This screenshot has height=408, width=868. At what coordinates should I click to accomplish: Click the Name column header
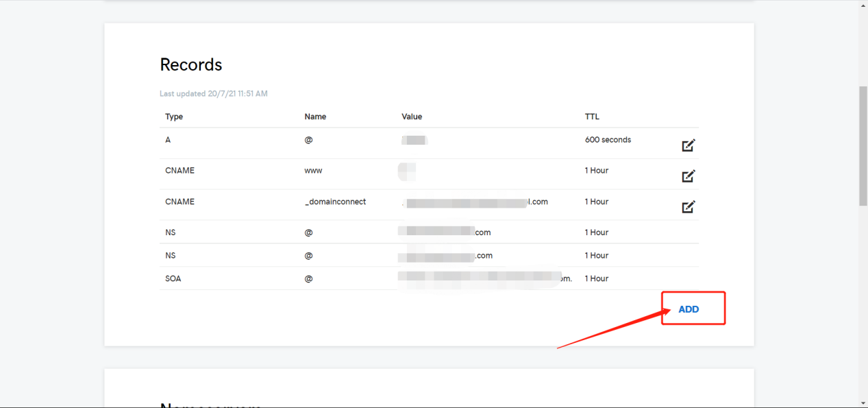[315, 117]
